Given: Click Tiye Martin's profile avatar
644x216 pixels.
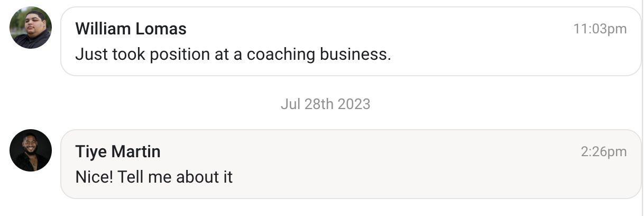Looking at the screenshot, I should click(x=31, y=150).
